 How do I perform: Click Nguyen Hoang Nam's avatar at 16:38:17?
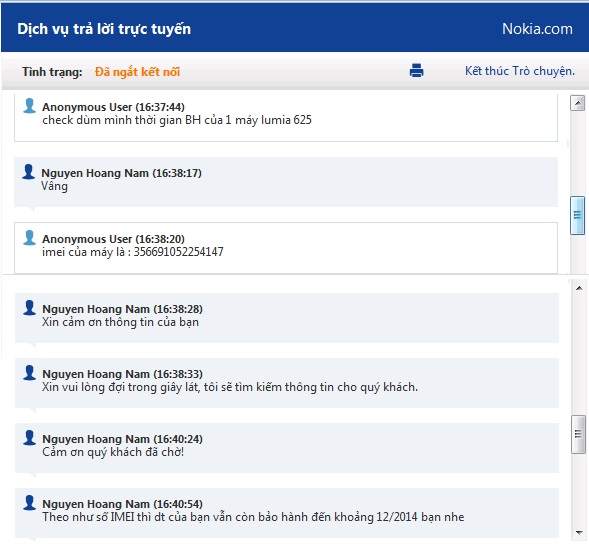(x=29, y=172)
